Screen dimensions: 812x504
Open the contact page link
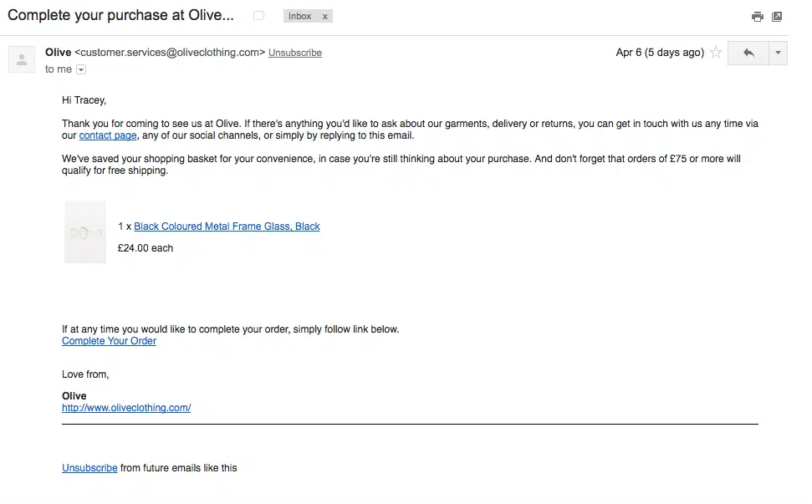tap(108, 135)
